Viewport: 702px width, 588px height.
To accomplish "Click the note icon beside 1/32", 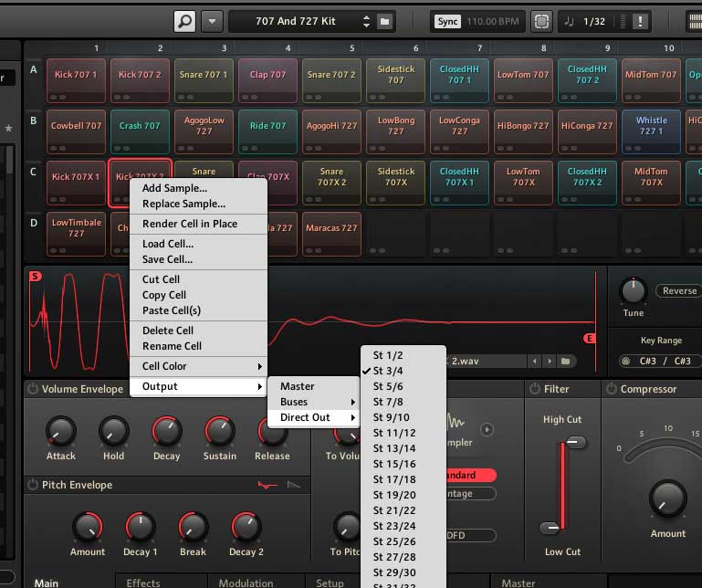I will pyautogui.click(x=569, y=21).
